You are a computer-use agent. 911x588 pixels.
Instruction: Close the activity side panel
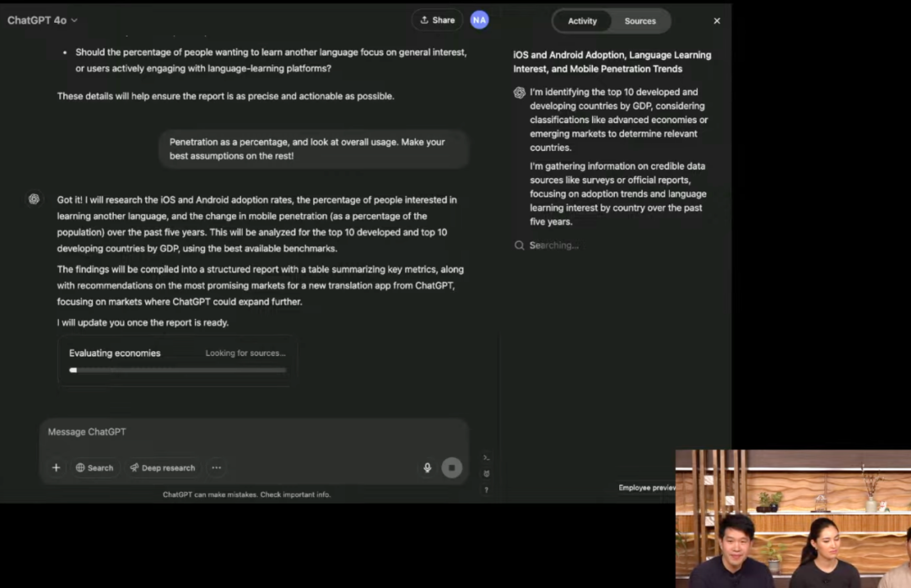point(717,21)
